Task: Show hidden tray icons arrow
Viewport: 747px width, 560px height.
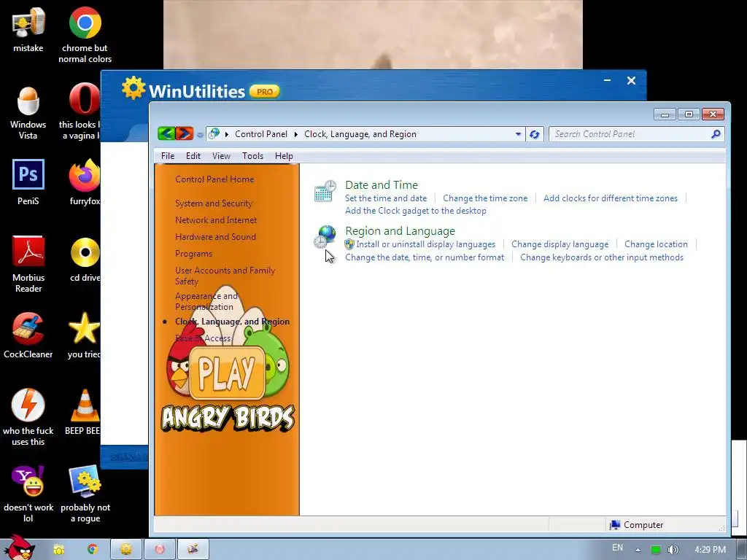Action: [638, 550]
